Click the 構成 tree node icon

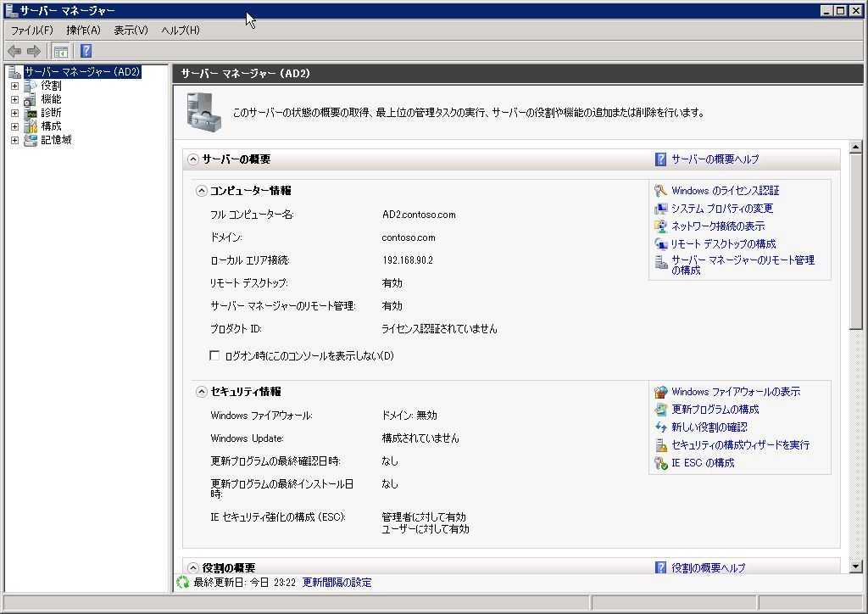[31, 126]
